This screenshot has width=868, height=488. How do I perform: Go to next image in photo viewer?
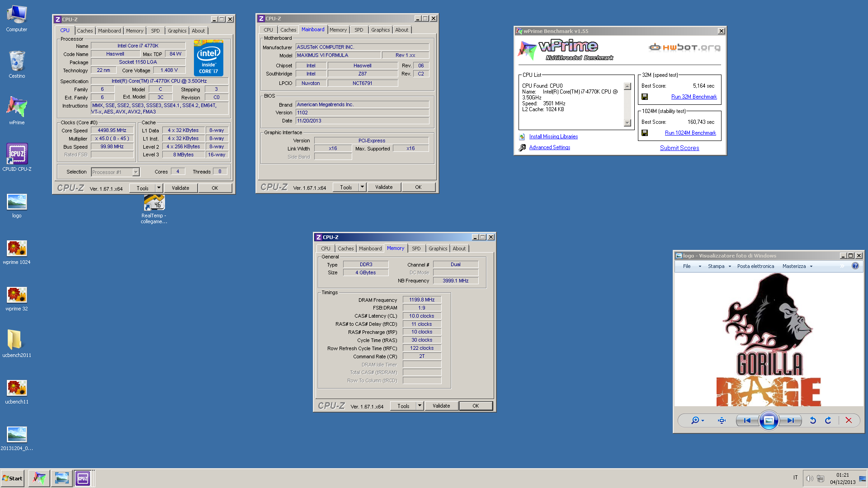[x=790, y=420]
